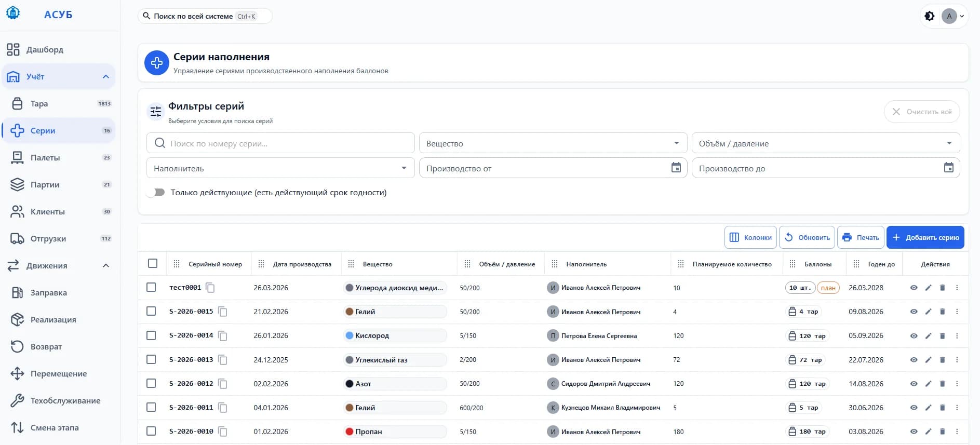This screenshot has height=445, width=980.
Task: Delete series S-2026-0012 with trash icon
Action: (x=942, y=383)
